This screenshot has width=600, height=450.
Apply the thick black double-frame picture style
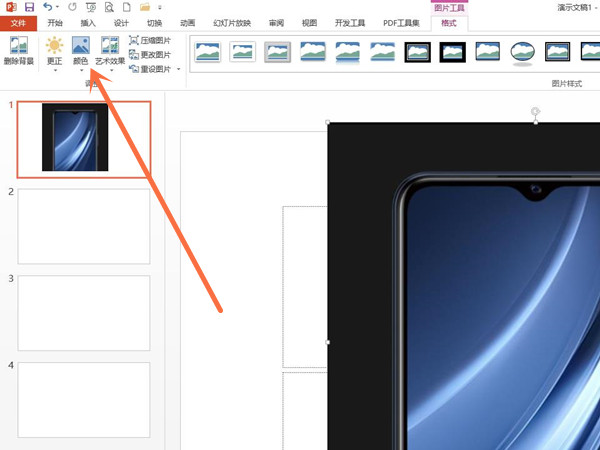[418, 52]
